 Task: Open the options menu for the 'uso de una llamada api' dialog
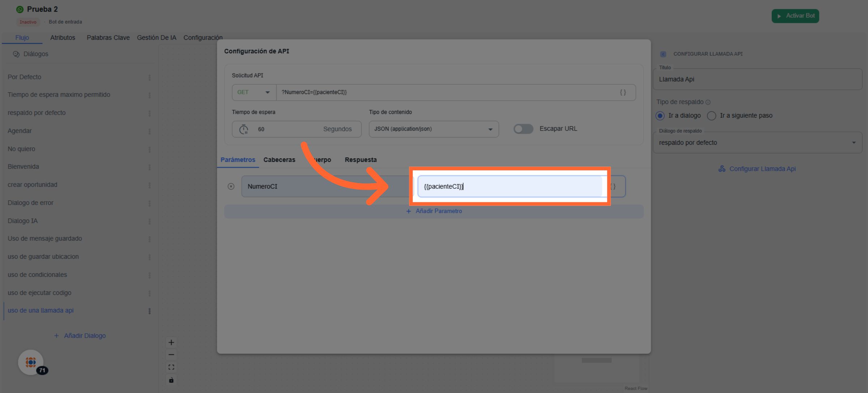[149, 311]
